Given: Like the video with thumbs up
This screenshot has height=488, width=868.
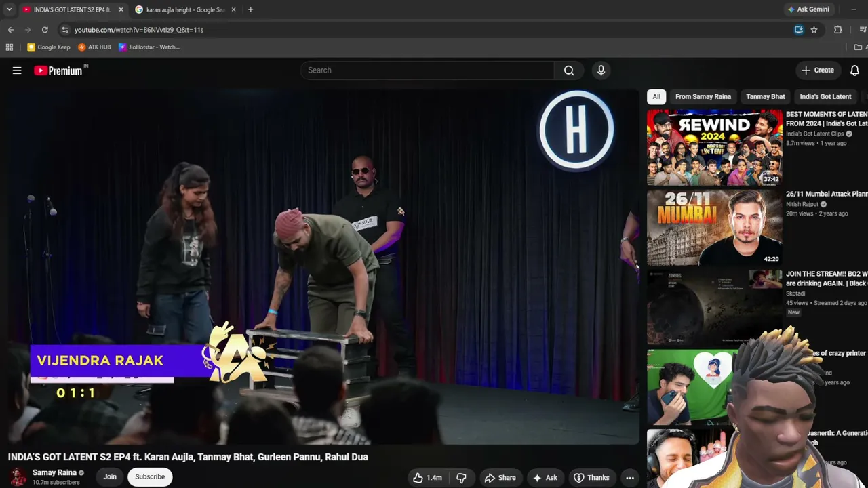Looking at the screenshot, I should (427, 478).
